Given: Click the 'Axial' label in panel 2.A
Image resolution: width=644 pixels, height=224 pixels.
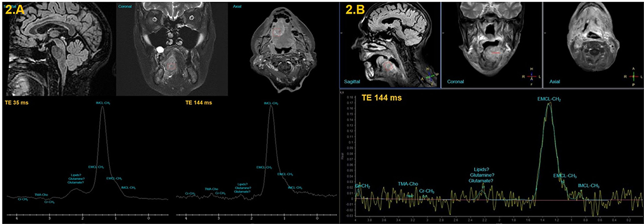Looking at the screenshot, I should pos(238,7).
